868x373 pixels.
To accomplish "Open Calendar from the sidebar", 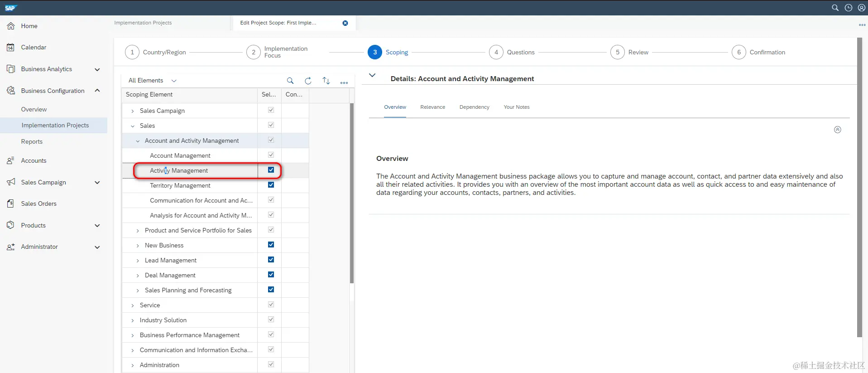I will 34,47.
